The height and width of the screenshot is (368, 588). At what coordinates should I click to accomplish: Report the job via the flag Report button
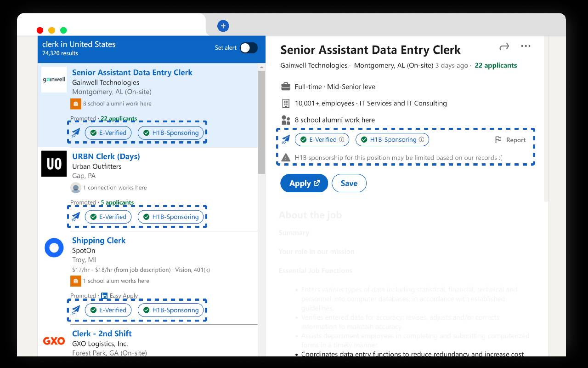(510, 140)
